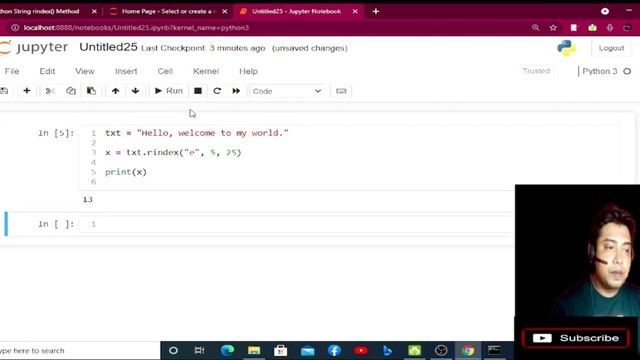Viewport: 640px width, 360px height.
Task: Cut selected cells with scissors icon
Action: 50,91
